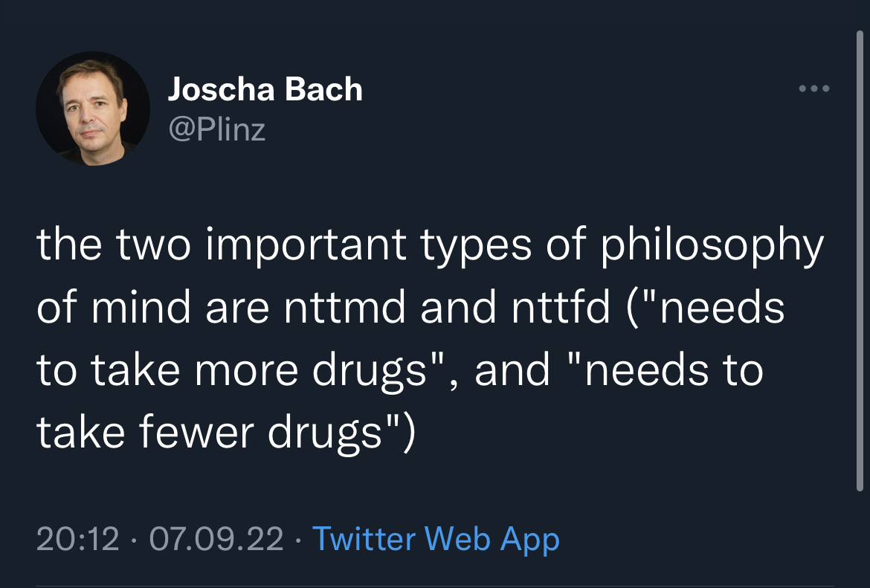Image resolution: width=870 pixels, height=588 pixels.
Task: Click the word "philosophy" in the tweet
Action: click(713, 246)
